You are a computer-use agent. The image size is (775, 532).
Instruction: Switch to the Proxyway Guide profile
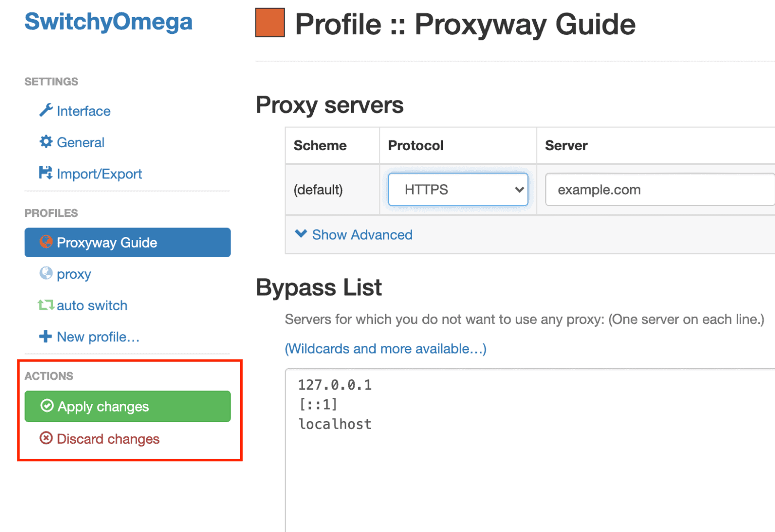click(x=107, y=242)
